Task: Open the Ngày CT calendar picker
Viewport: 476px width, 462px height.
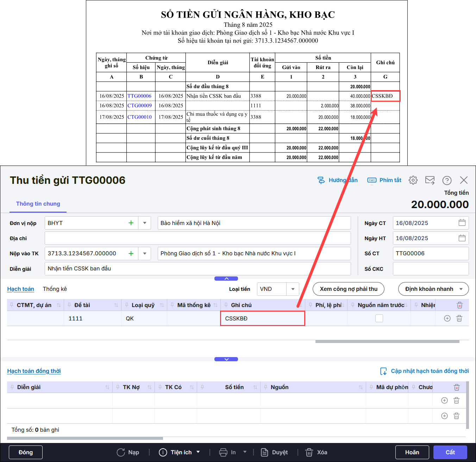Action: click(462, 223)
